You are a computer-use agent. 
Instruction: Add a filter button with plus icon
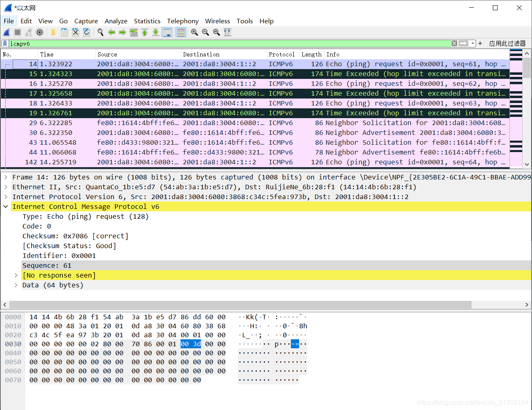click(x=480, y=43)
